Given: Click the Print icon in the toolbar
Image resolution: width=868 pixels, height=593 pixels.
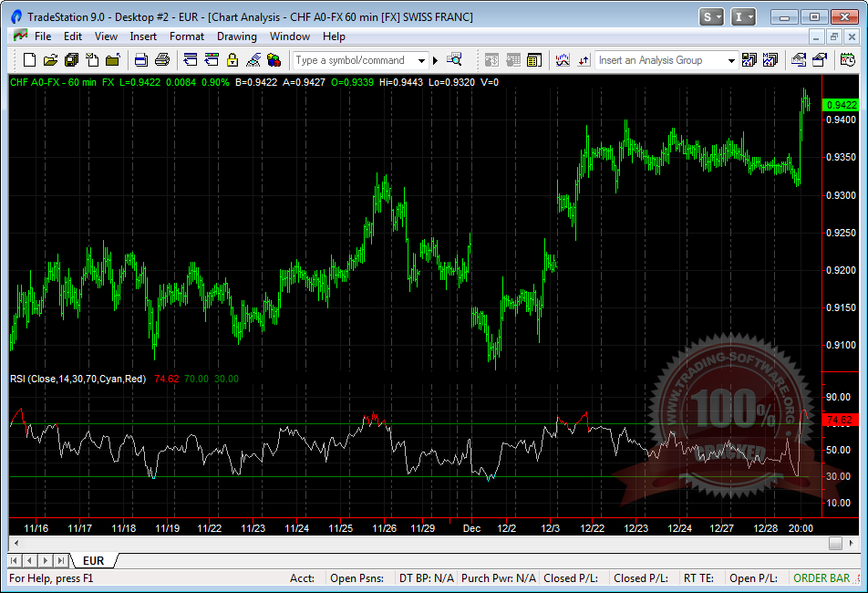Looking at the screenshot, I should pos(162,60).
